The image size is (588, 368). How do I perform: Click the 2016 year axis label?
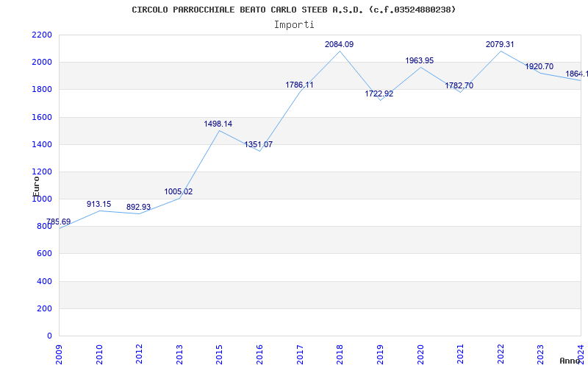coord(259,354)
